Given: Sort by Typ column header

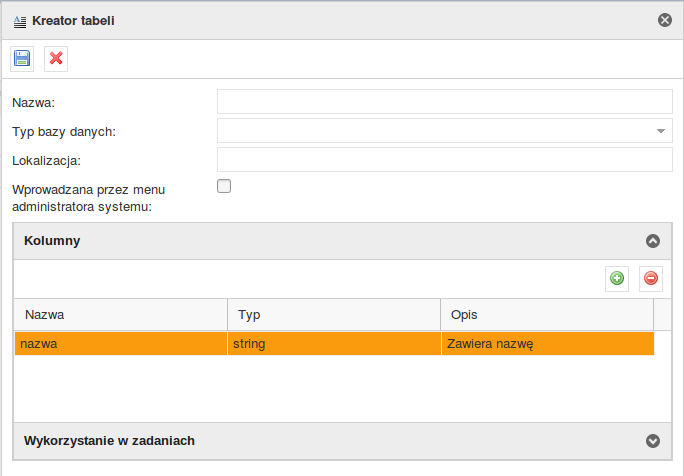Looking at the screenshot, I should tap(334, 315).
